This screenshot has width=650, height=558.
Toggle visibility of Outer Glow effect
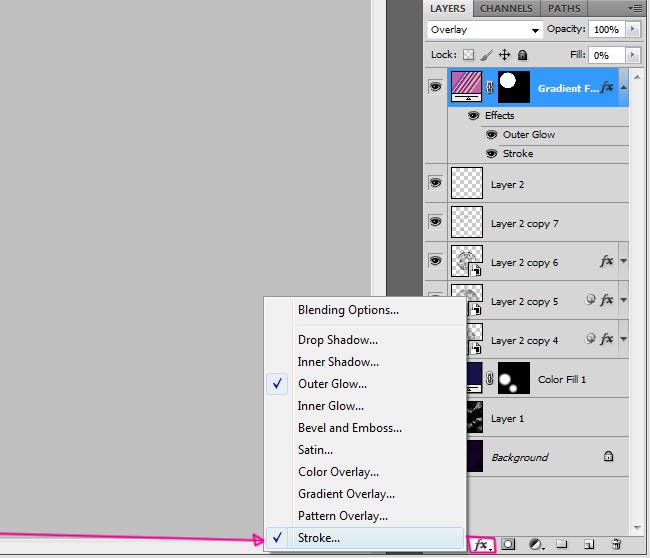point(491,135)
